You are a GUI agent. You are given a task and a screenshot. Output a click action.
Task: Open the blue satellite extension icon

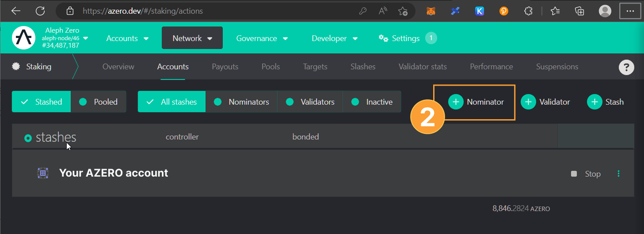pos(455,11)
